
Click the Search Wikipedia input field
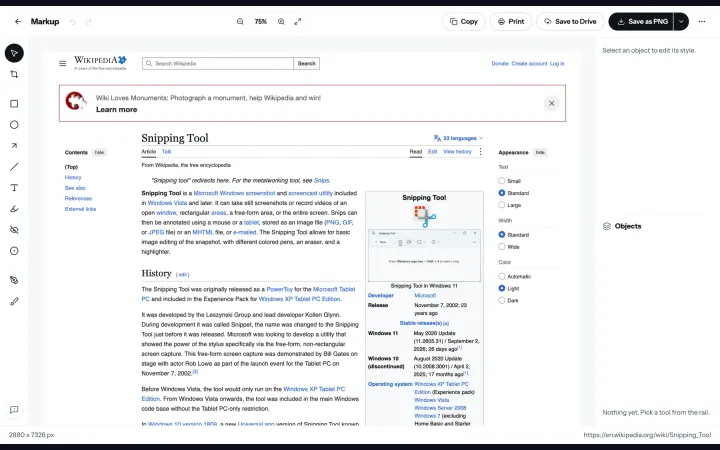[x=218, y=63]
